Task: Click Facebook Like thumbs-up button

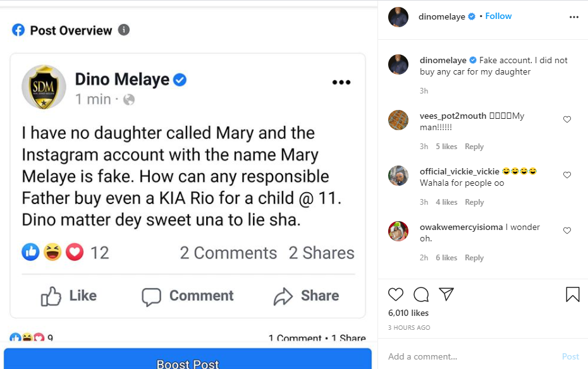Action: (69, 296)
